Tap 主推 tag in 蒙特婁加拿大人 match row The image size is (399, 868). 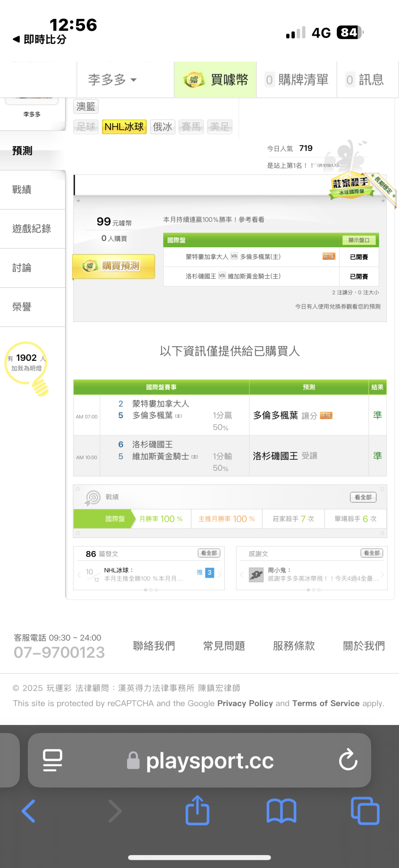[x=329, y=257]
